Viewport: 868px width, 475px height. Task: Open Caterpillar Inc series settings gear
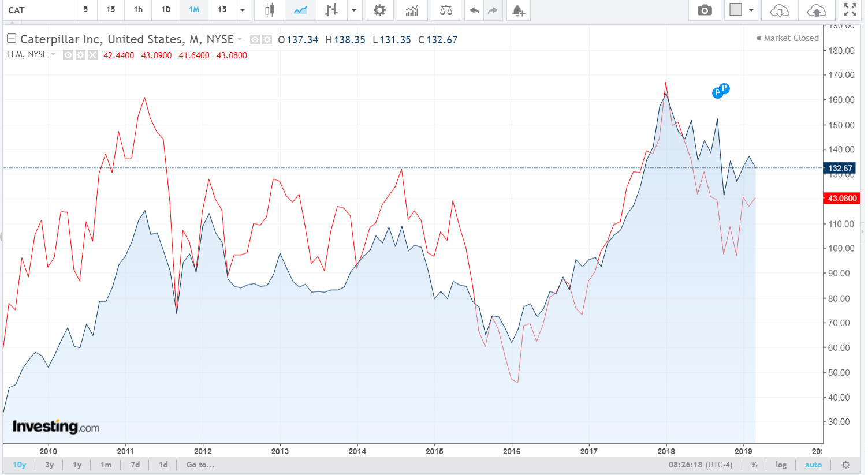tap(267, 39)
